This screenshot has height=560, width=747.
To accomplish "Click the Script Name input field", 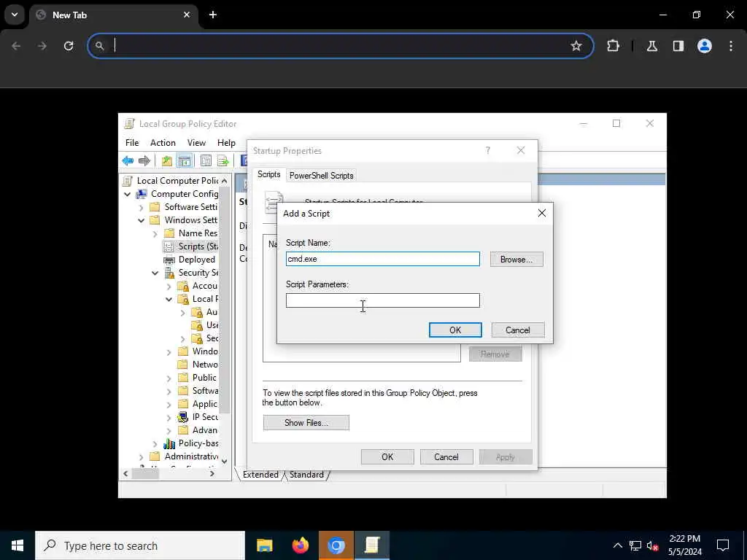I will (x=382, y=259).
